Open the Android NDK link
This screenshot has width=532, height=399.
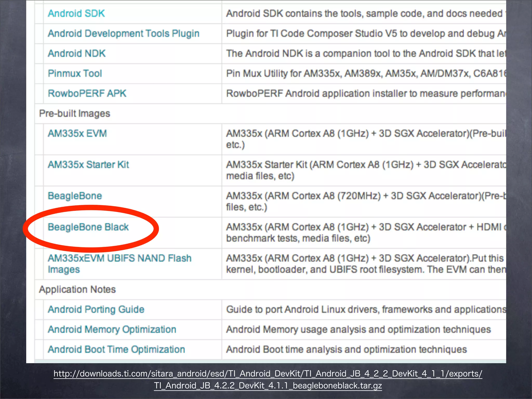click(77, 54)
